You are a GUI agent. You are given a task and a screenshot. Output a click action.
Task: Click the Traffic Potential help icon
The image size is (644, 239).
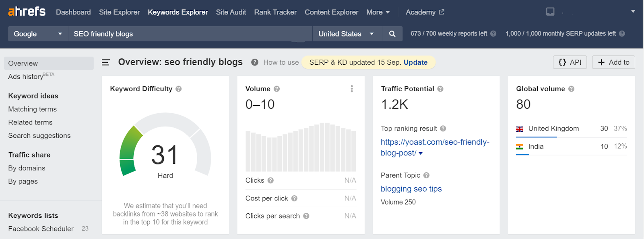click(440, 89)
